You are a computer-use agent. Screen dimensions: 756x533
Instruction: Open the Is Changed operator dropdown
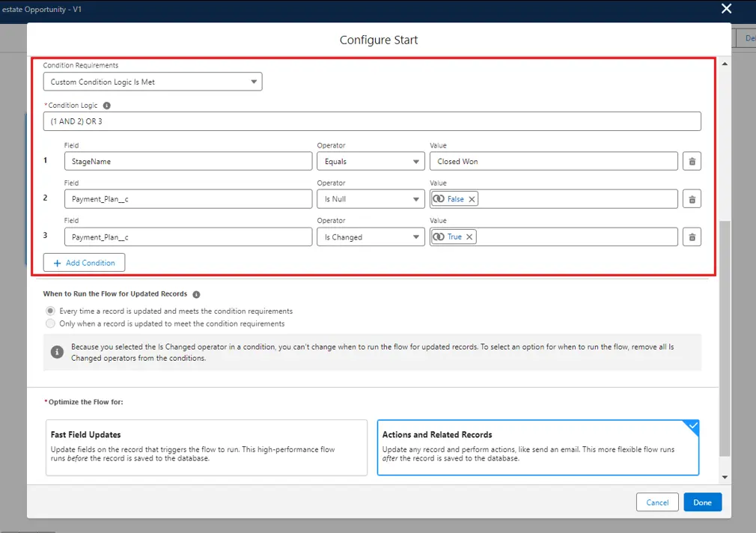click(x=371, y=237)
